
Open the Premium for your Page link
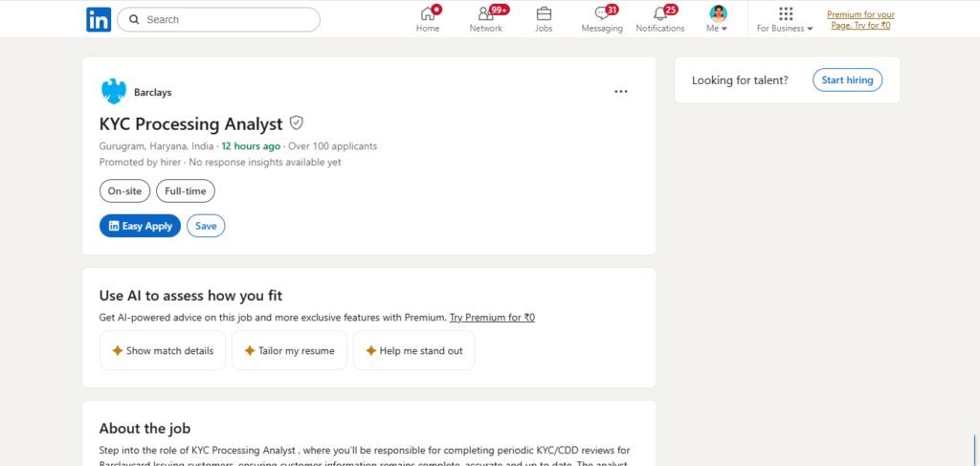click(x=860, y=20)
